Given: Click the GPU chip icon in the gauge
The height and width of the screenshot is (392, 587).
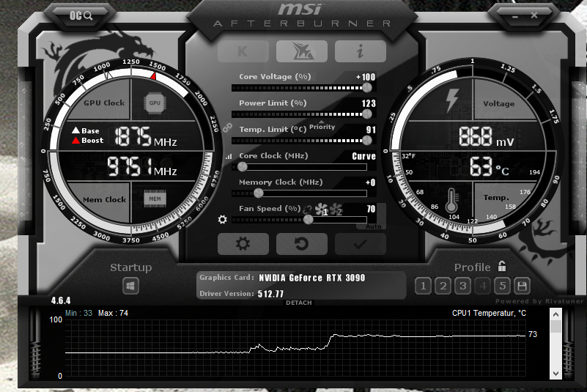Looking at the screenshot, I should click(155, 103).
